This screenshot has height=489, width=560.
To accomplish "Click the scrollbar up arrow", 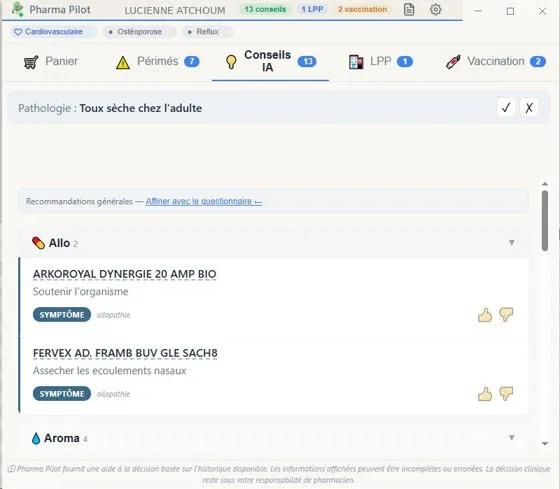I will tap(545, 184).
